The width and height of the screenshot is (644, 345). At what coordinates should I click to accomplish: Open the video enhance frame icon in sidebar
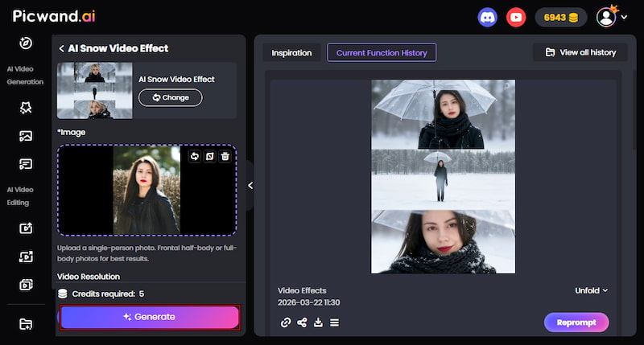click(x=26, y=257)
